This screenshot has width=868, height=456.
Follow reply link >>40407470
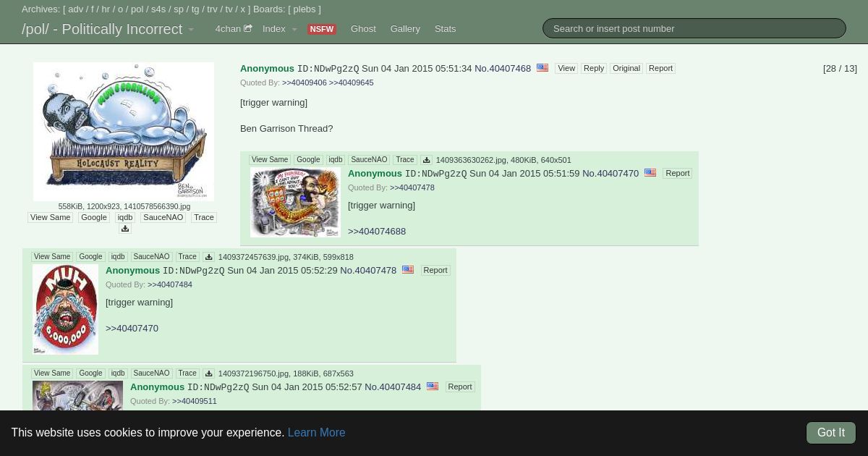point(132,329)
